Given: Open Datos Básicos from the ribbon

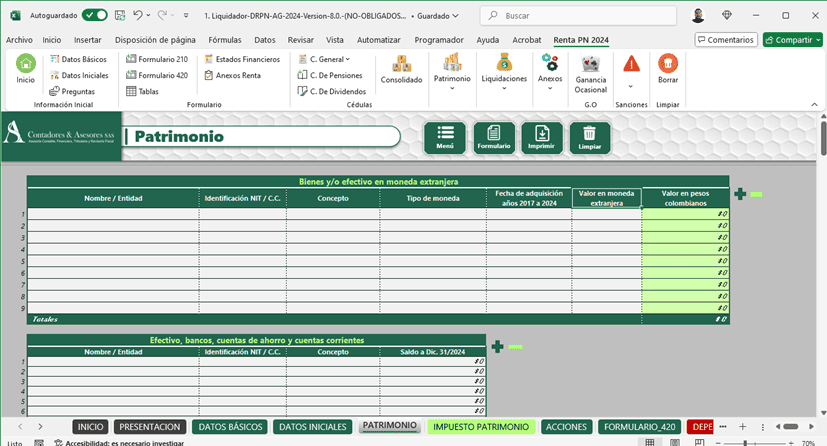Looking at the screenshot, I should click(x=78, y=59).
